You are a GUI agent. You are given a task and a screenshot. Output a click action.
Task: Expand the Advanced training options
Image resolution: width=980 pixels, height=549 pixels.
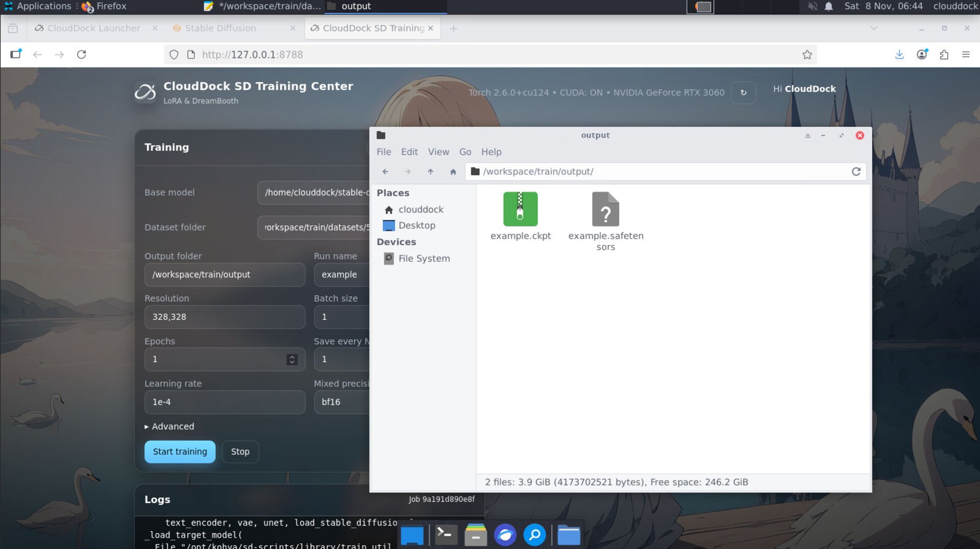click(x=169, y=426)
